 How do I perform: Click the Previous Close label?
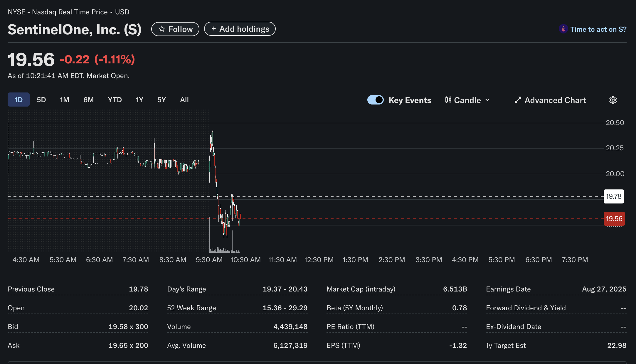click(x=31, y=289)
